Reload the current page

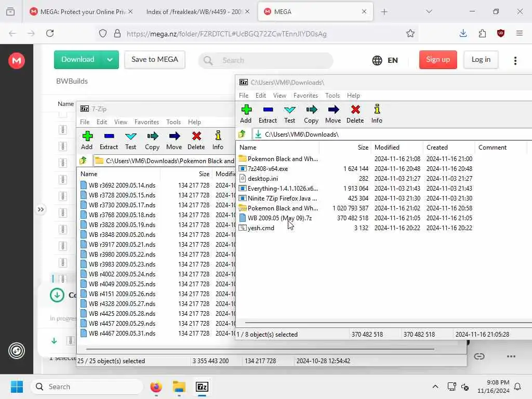(x=50, y=33)
